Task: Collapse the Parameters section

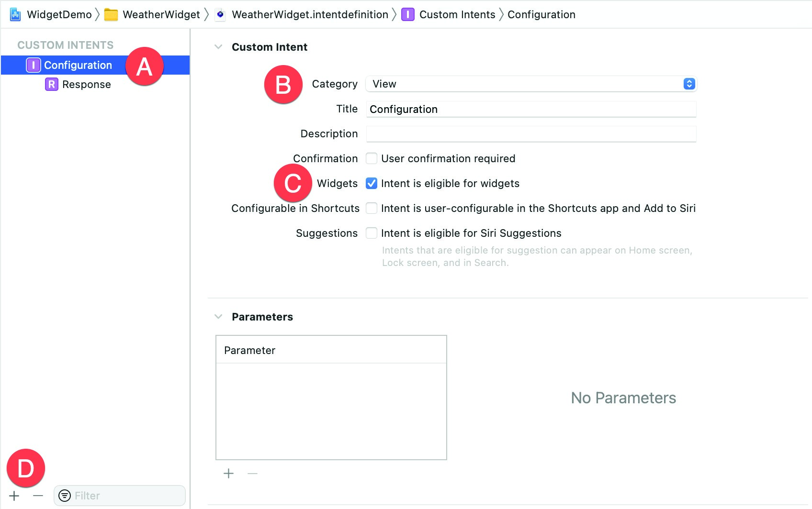Action: (218, 317)
